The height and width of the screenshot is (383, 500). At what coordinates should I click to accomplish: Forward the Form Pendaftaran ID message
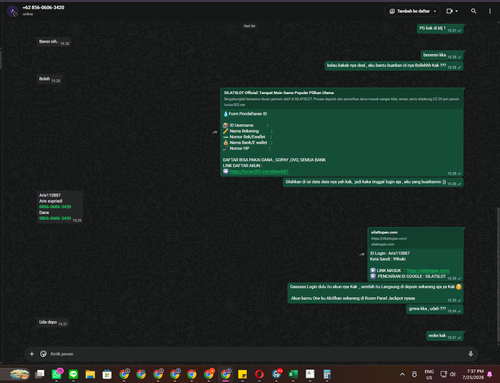(x=215, y=132)
